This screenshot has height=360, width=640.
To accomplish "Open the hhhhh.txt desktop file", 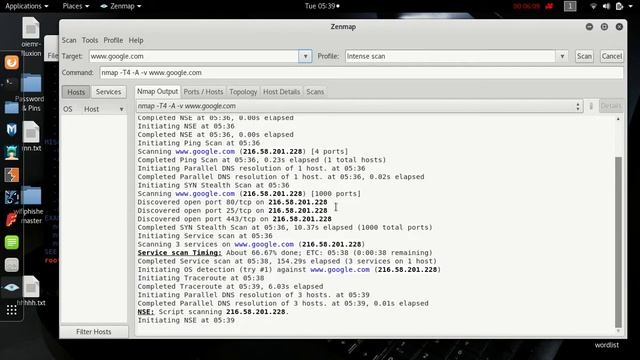I will (x=31, y=291).
